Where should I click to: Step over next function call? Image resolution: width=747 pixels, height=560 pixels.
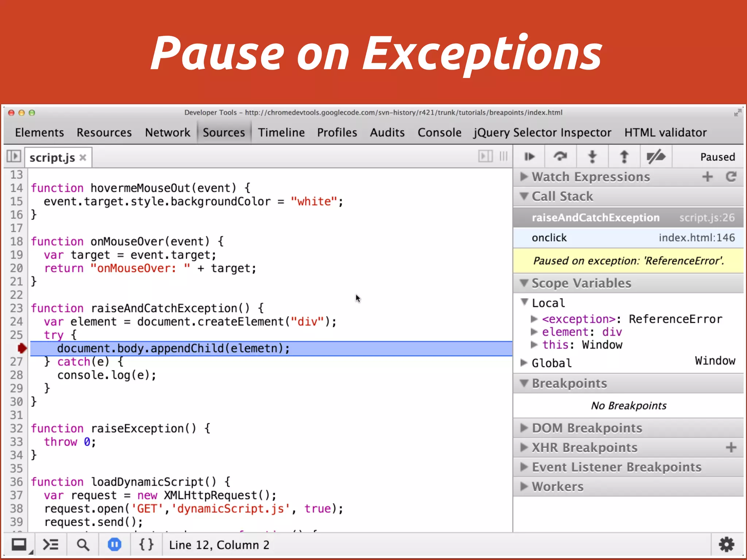coord(561,157)
